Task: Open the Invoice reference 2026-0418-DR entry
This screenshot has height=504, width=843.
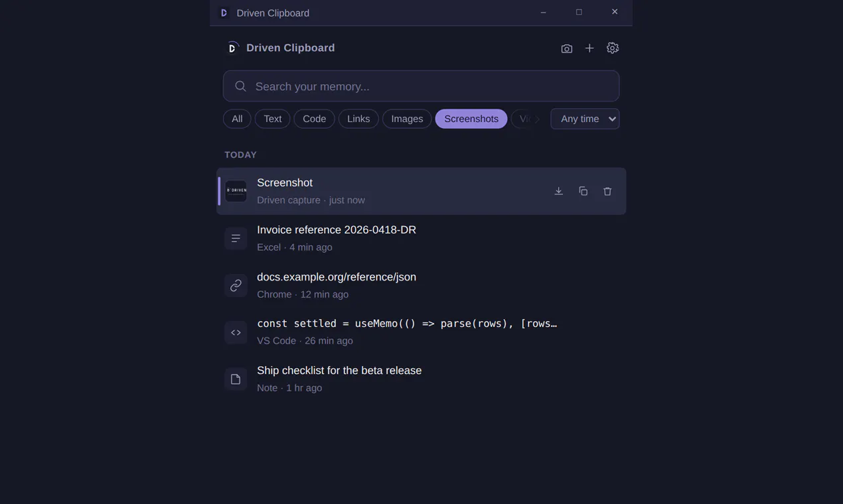Action: tap(421, 238)
